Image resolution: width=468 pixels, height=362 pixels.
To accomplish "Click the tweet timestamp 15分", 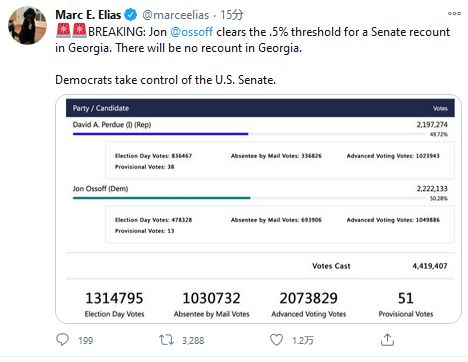I will tap(232, 15).
